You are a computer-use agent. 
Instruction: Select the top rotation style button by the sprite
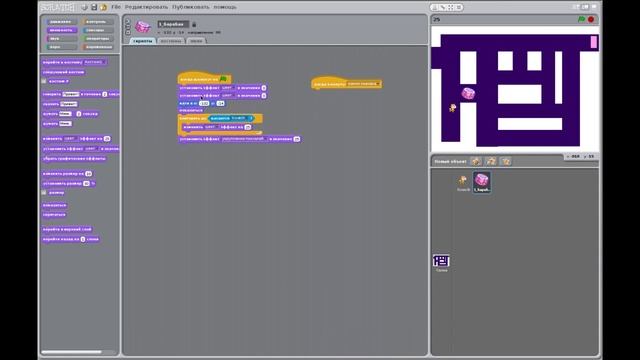(x=128, y=21)
